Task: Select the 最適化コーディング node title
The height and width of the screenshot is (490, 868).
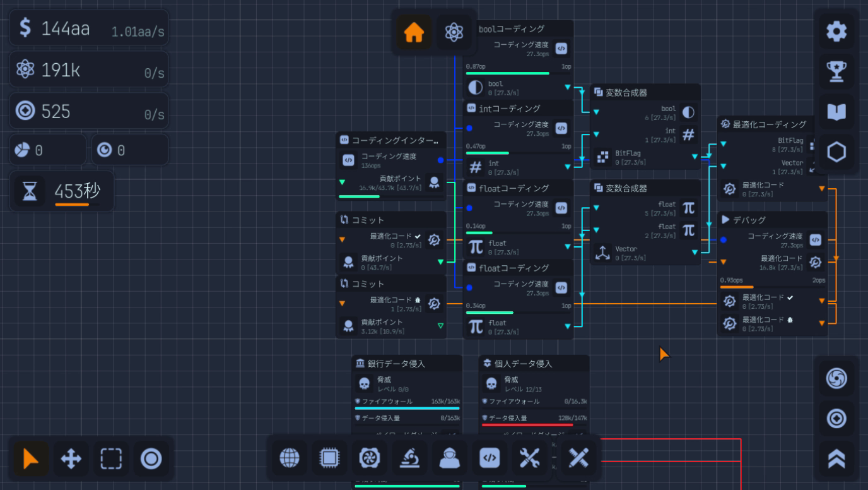Action: (769, 124)
